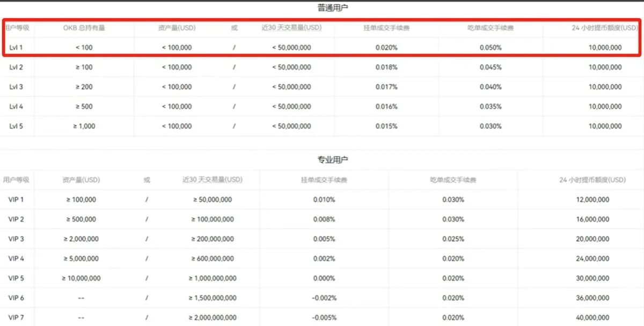Click the 吃单成交手续费 header in 普通用户 table

[491, 27]
